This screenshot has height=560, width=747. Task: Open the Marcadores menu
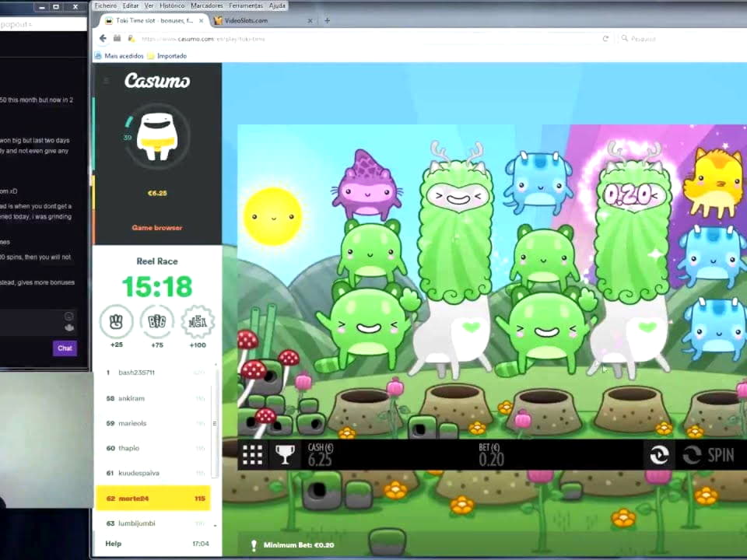[207, 5]
